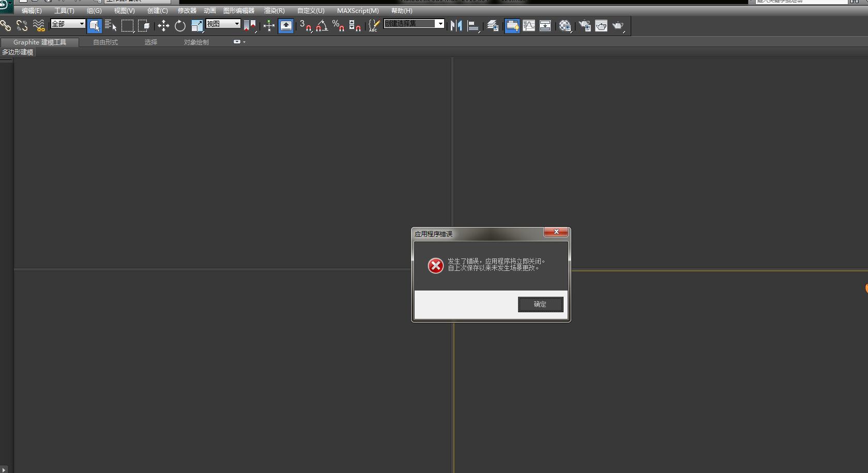Toggle the 3D Snaps magnet icon
Image resolution: width=868 pixels, height=473 pixels.
[306, 25]
